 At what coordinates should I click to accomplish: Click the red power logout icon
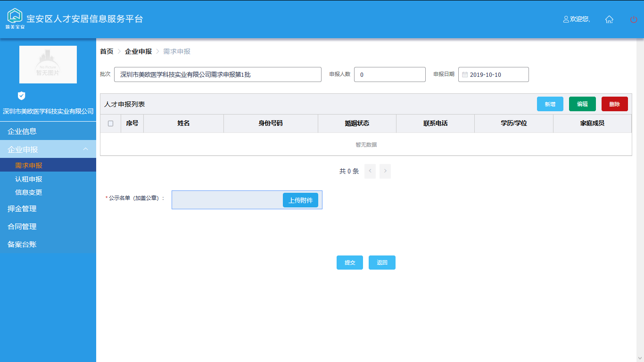634,19
